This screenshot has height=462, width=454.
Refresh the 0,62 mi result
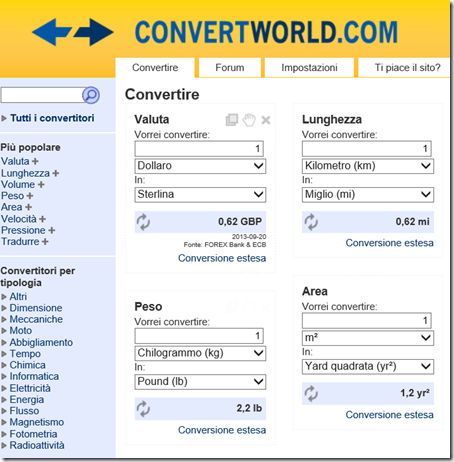click(311, 222)
